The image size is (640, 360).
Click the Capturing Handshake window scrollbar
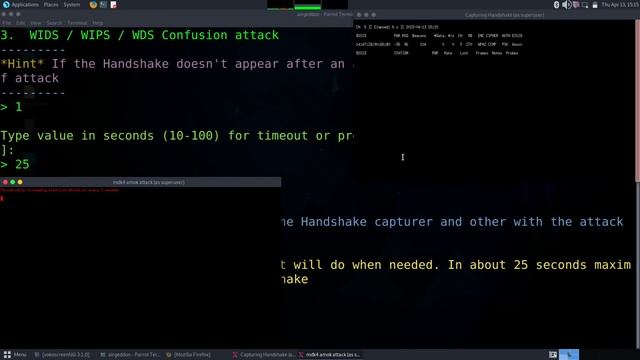(x=638, y=100)
